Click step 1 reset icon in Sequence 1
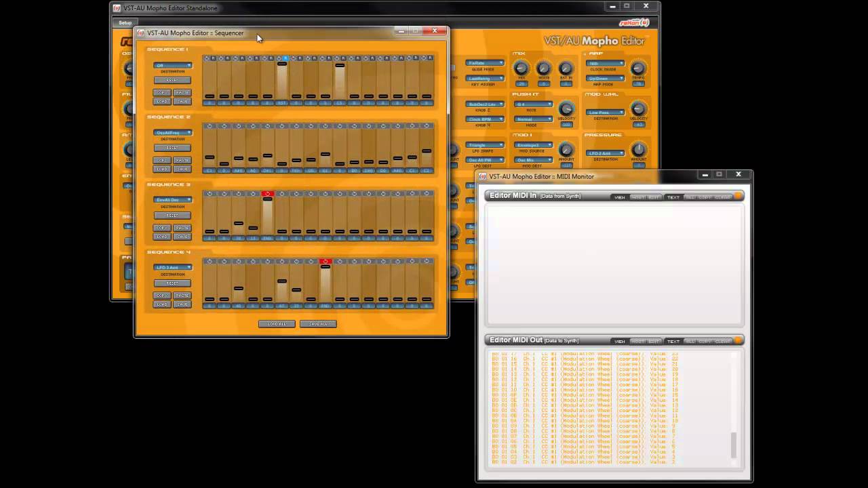Image resolution: width=868 pixels, height=488 pixels. pos(207,58)
